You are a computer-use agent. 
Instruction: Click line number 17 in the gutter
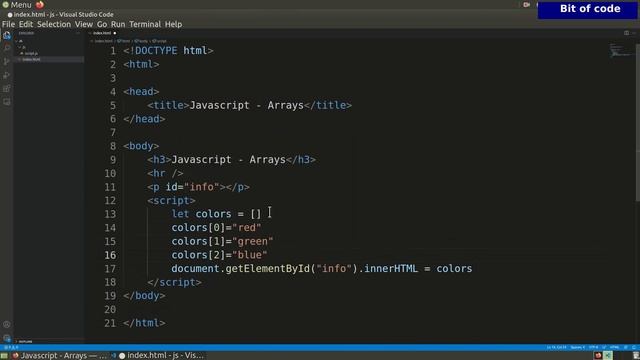(110, 269)
